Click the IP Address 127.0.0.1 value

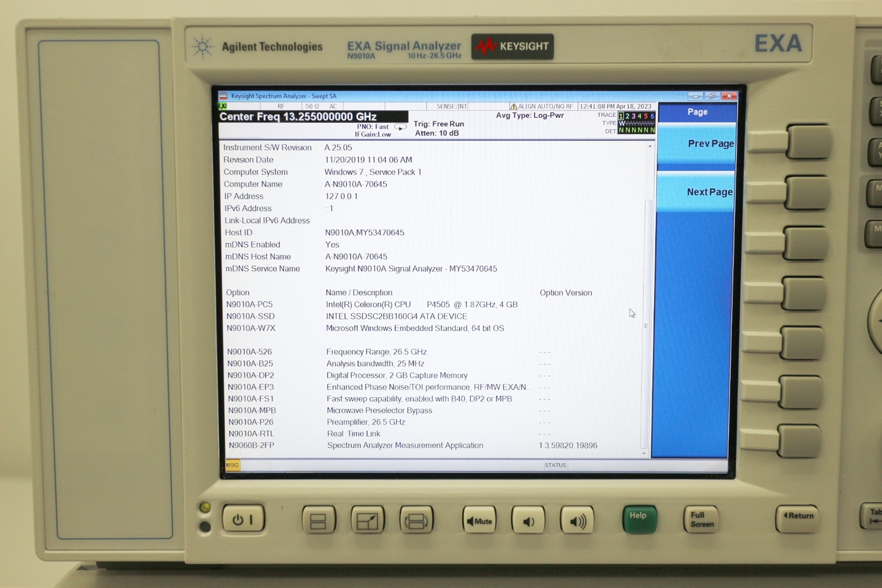[x=341, y=196]
